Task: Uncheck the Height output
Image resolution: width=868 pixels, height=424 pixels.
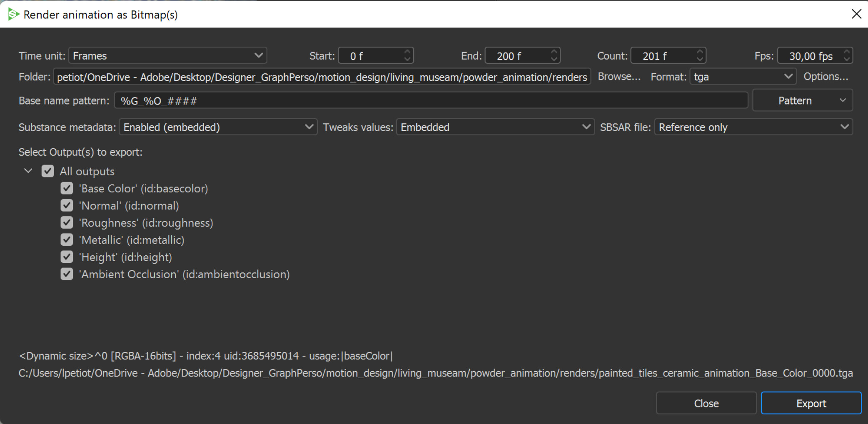Action: [67, 257]
